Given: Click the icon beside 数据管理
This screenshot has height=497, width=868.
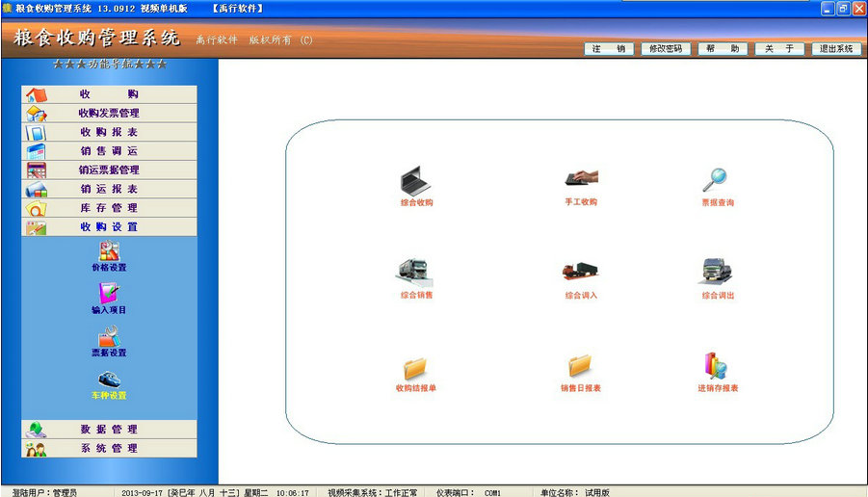Looking at the screenshot, I should click(37, 430).
